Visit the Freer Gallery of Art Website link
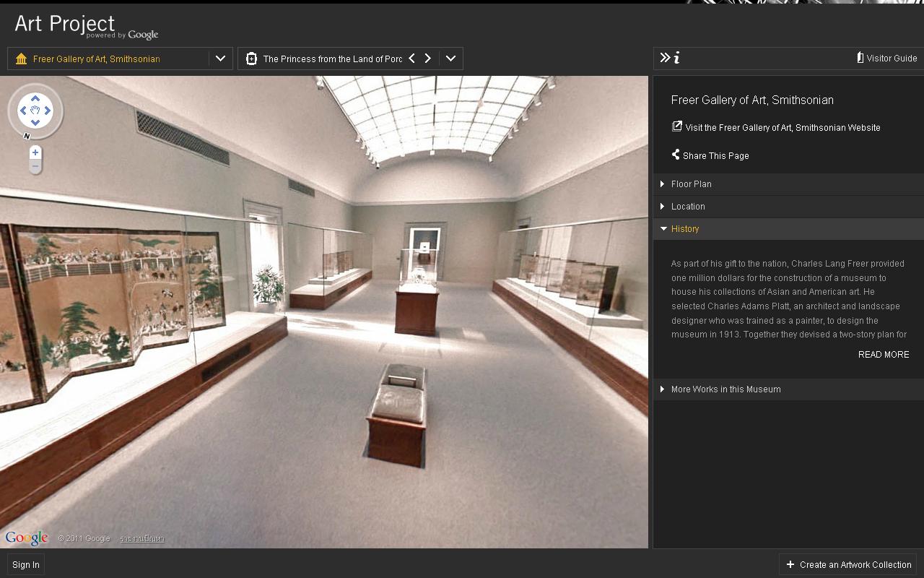 783,128
